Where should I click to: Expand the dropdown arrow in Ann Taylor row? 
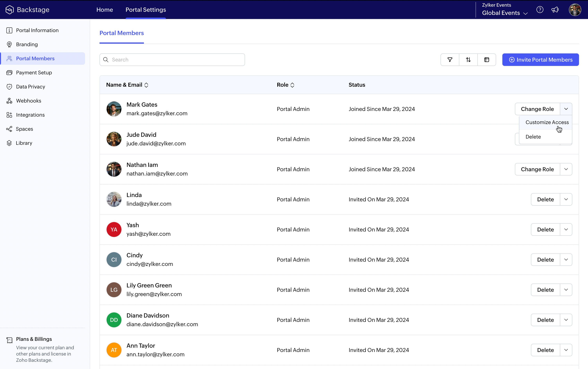(x=566, y=350)
